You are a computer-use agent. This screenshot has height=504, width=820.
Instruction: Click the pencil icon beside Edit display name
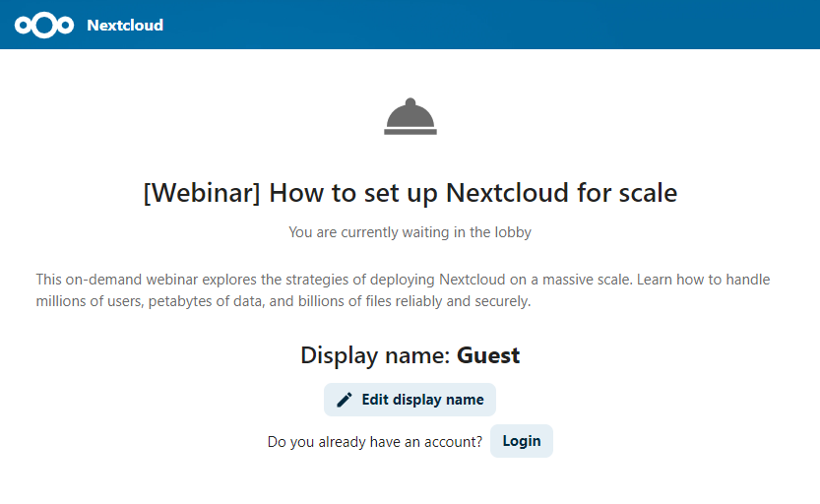click(345, 400)
